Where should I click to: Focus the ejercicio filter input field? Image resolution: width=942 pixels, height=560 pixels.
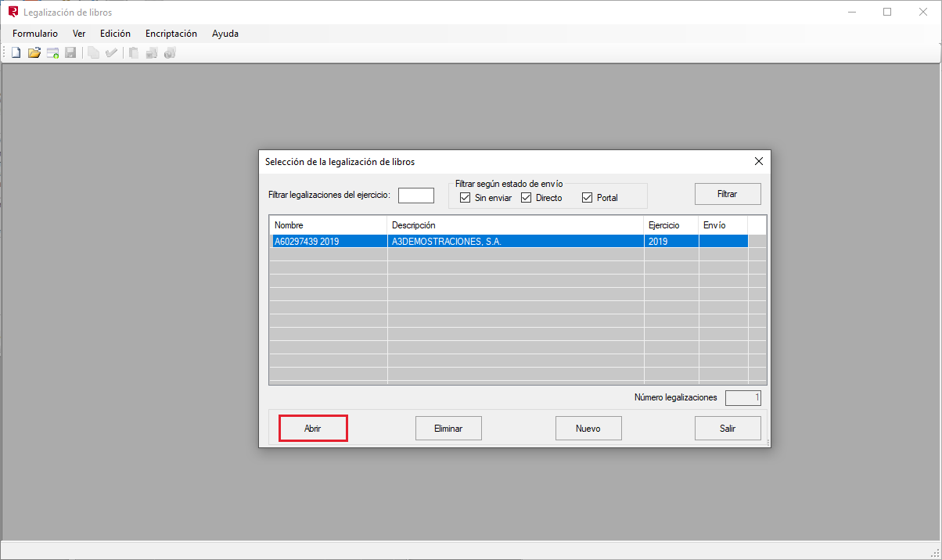pyautogui.click(x=416, y=195)
